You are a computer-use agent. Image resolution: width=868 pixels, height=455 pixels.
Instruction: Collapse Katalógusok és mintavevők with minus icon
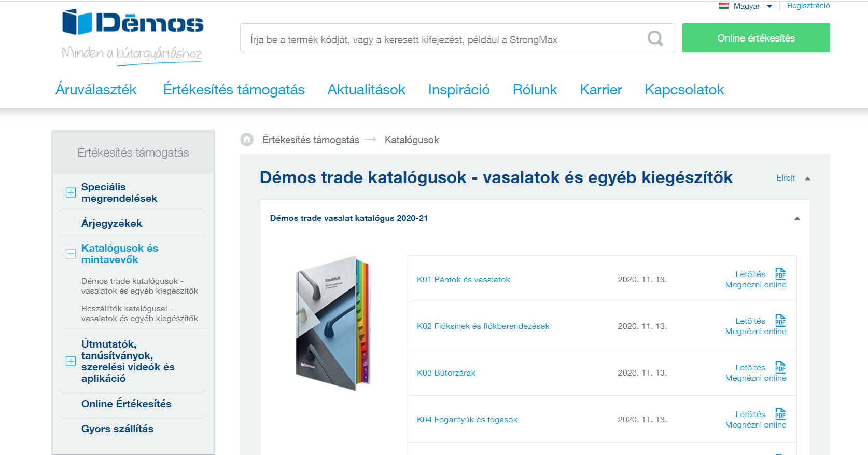point(71,254)
